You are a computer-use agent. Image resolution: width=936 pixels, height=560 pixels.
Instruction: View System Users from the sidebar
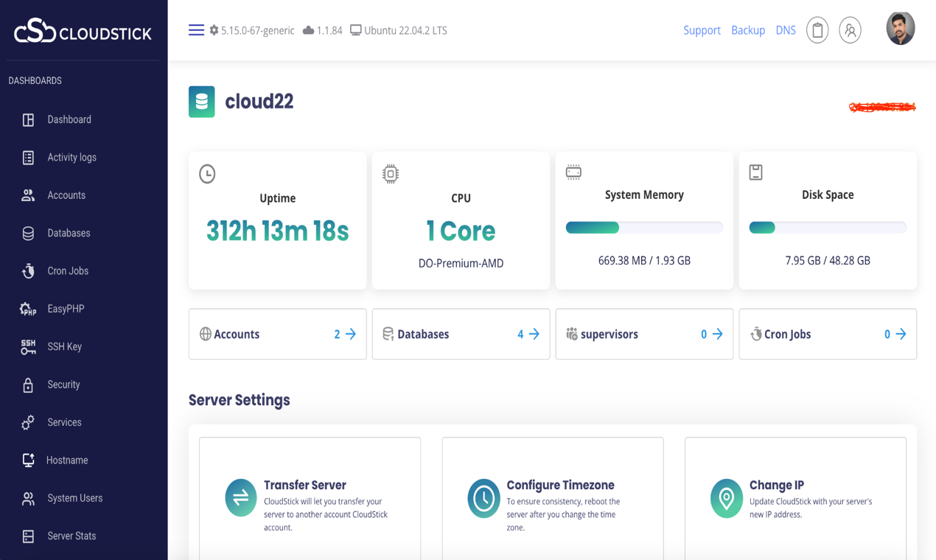[74, 497]
